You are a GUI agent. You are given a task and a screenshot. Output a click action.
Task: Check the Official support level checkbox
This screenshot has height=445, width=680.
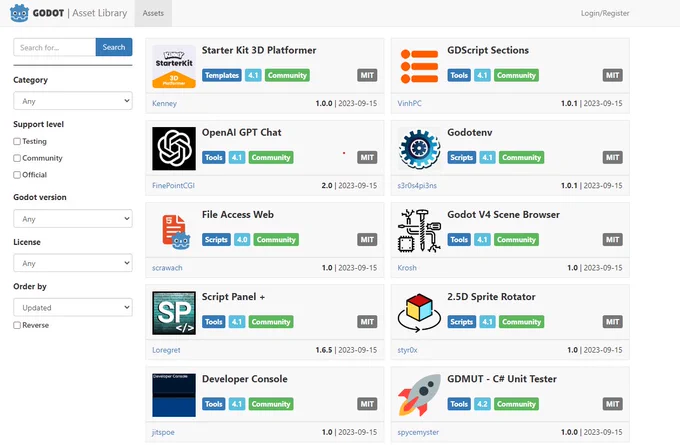click(x=17, y=175)
